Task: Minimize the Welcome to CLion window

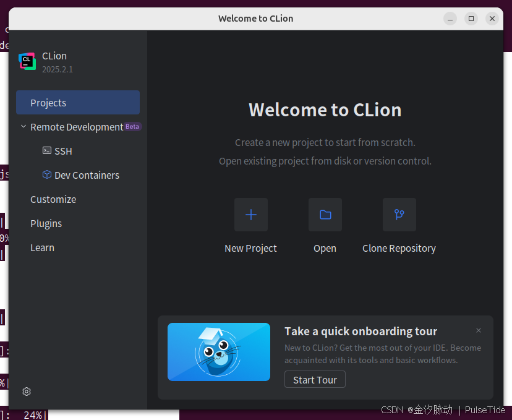Action: click(x=450, y=19)
